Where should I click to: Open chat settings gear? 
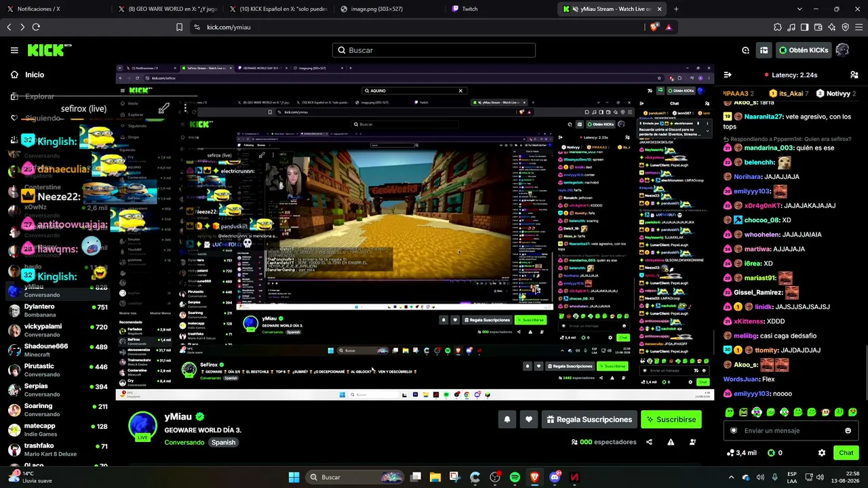[x=822, y=453]
